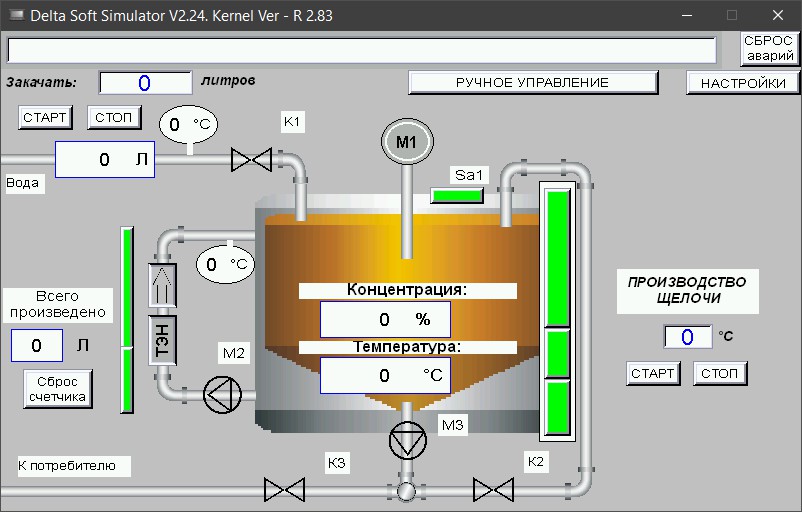Click the water flow counter display in Л
This screenshot has height=512, width=802.
click(105, 160)
